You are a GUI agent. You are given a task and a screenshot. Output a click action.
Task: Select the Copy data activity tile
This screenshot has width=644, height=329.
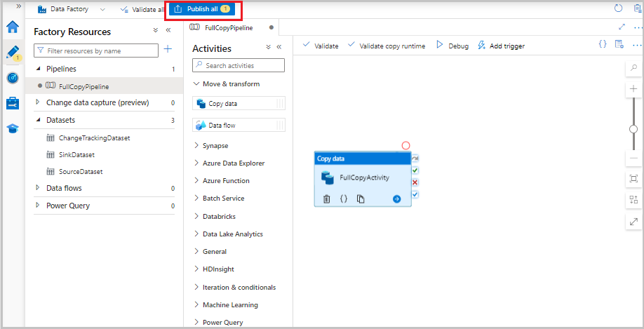239,104
